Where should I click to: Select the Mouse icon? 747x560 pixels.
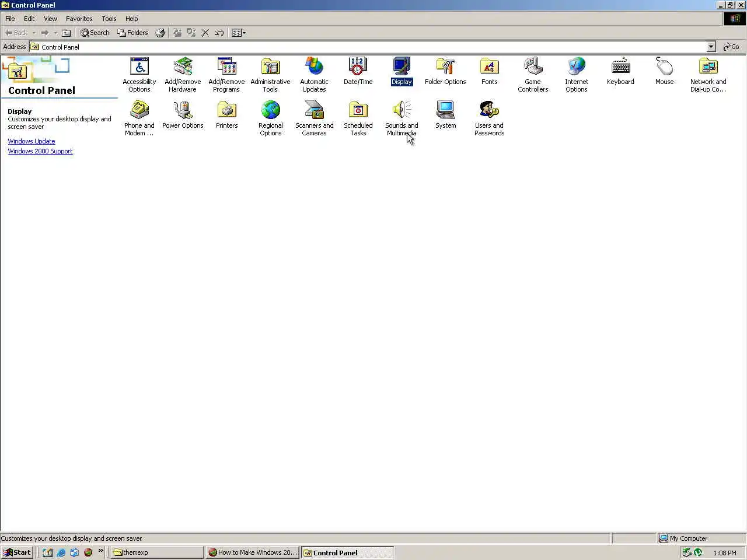tap(664, 71)
